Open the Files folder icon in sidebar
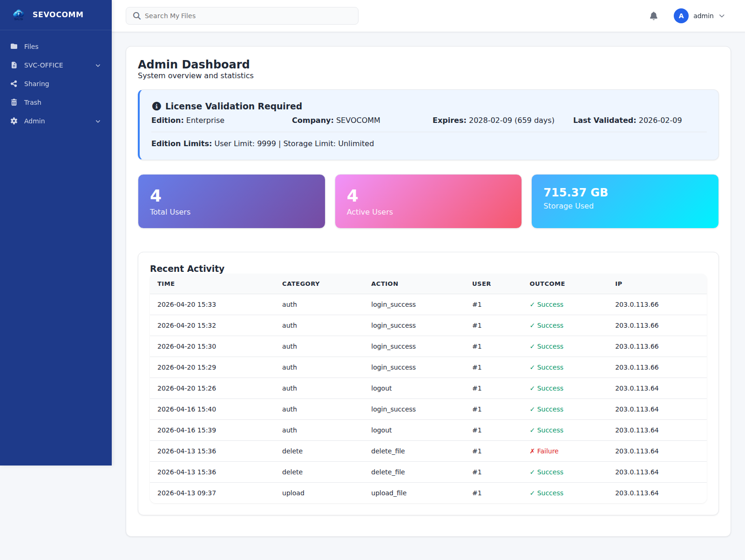Image resolution: width=745 pixels, height=560 pixels. point(14,46)
